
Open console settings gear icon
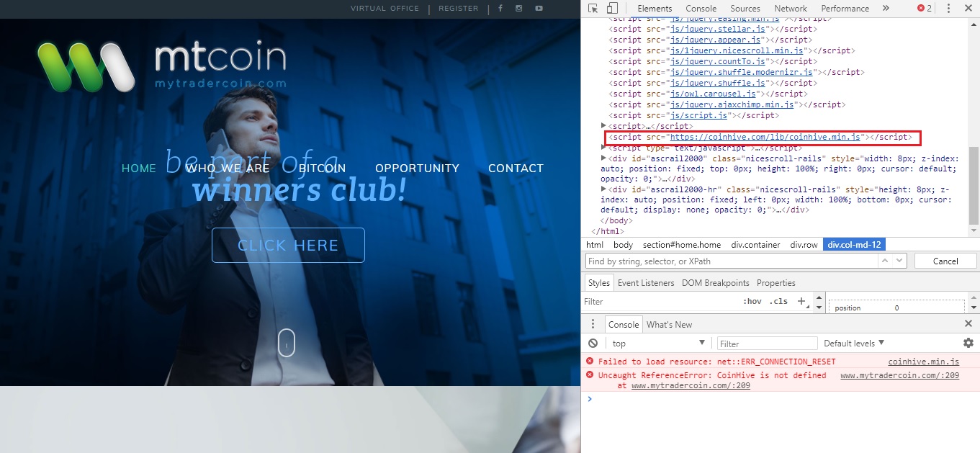968,344
